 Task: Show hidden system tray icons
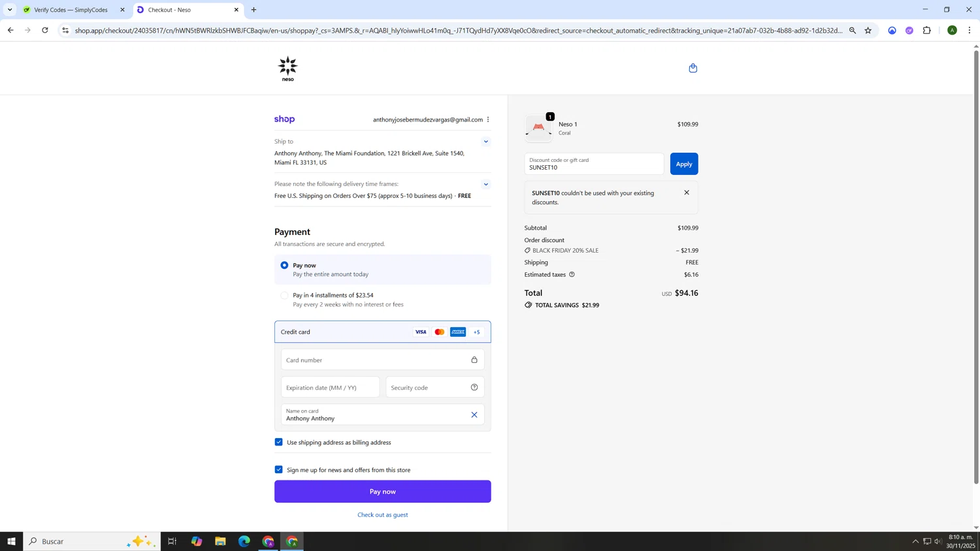(x=915, y=541)
